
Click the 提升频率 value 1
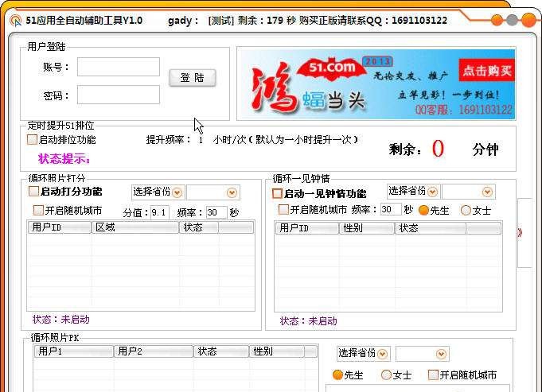[x=201, y=140]
